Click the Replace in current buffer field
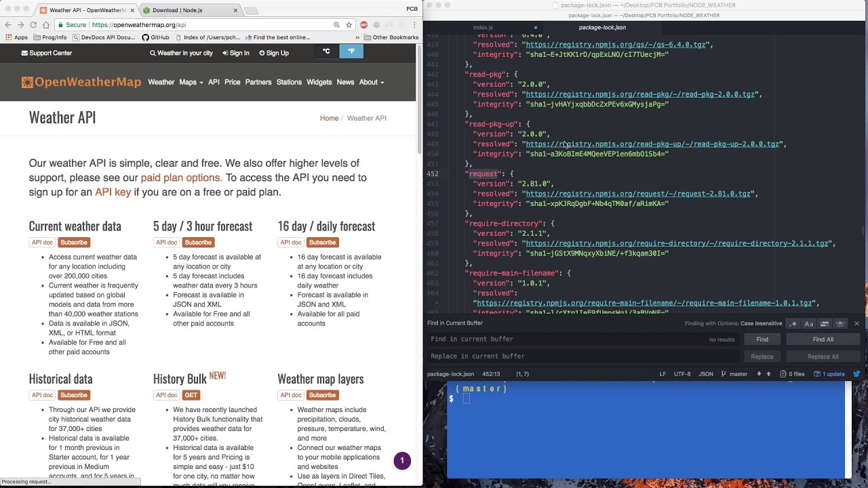 point(583,356)
